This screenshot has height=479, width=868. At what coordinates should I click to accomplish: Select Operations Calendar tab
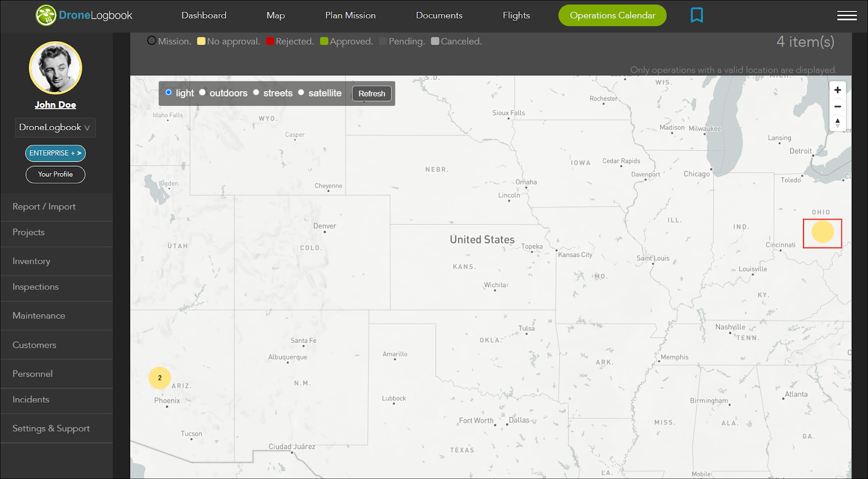point(612,15)
